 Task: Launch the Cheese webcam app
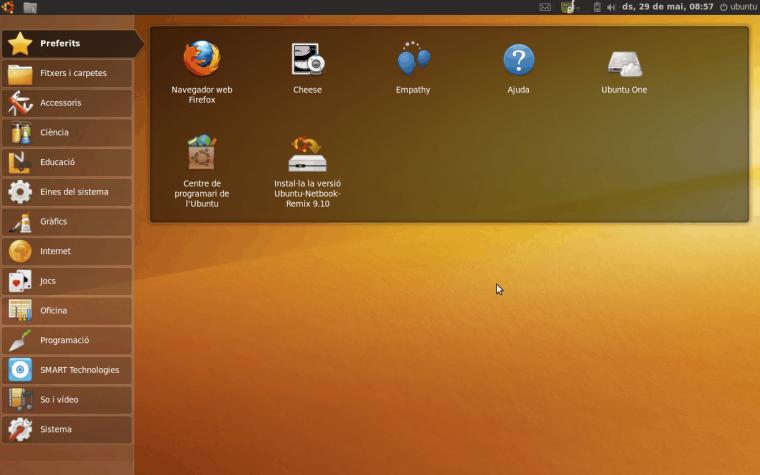pyautogui.click(x=307, y=68)
